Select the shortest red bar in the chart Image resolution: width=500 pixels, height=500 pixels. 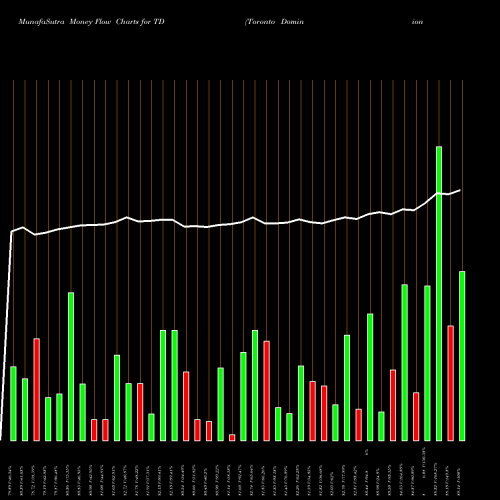232,438
